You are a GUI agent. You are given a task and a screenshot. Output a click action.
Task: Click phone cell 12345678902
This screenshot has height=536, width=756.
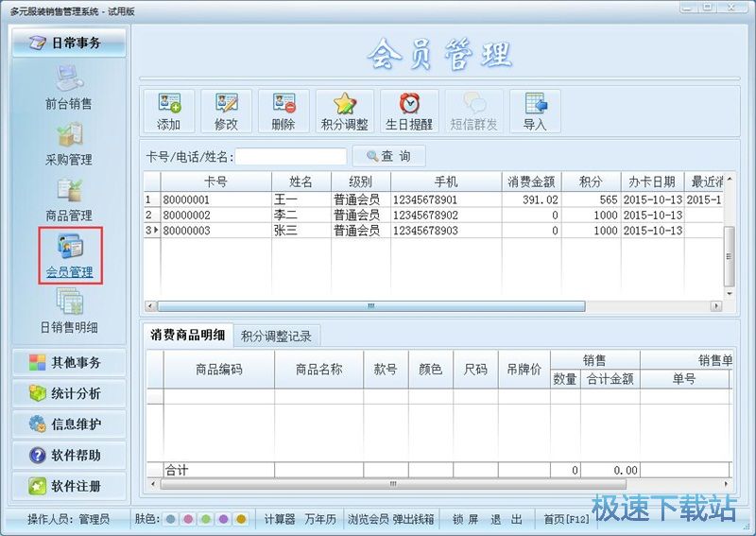[446, 215]
